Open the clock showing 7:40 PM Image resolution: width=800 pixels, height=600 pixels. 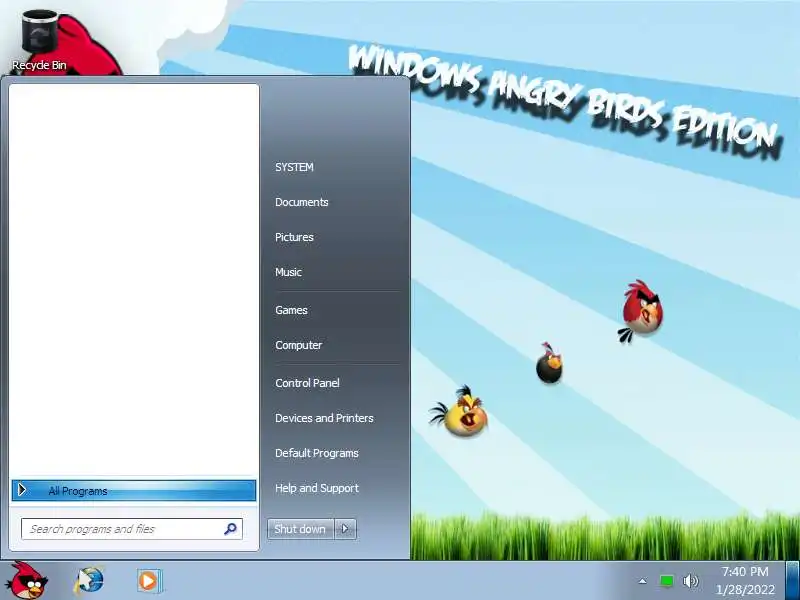[745, 581]
